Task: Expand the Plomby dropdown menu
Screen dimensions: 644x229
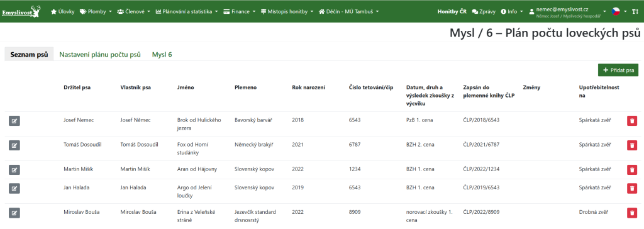Action: pyautogui.click(x=96, y=11)
